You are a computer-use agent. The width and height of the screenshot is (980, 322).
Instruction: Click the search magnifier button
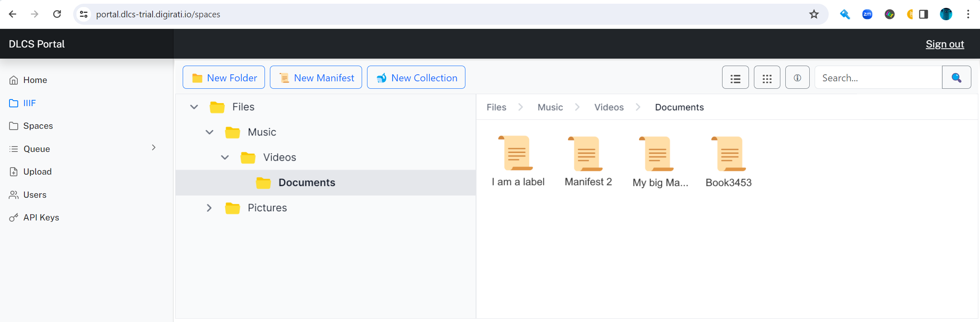coord(956,78)
